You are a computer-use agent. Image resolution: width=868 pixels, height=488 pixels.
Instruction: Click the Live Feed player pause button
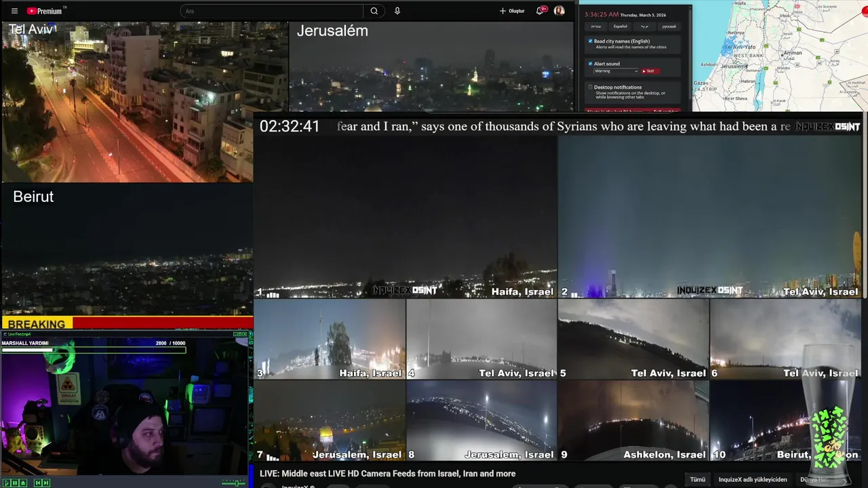point(15,483)
